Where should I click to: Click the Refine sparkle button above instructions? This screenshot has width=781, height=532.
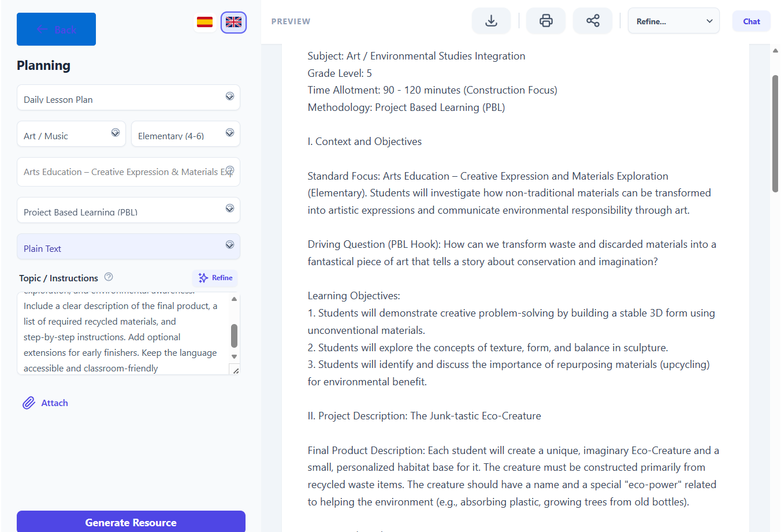coord(215,278)
